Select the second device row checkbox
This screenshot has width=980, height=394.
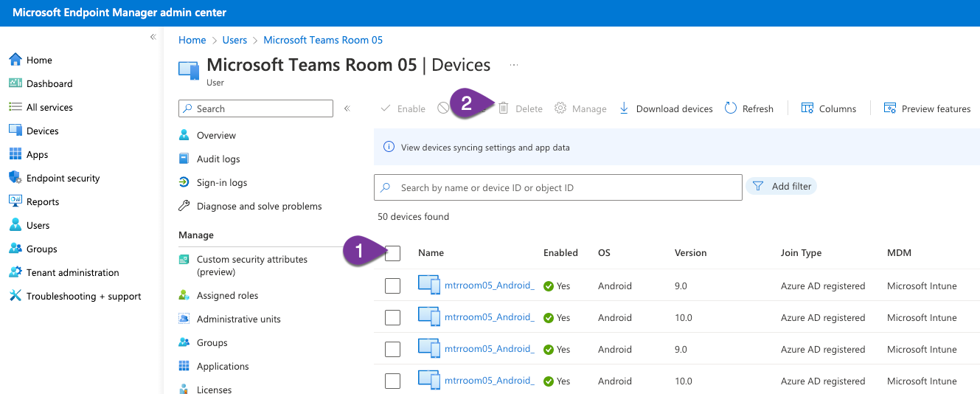393,317
